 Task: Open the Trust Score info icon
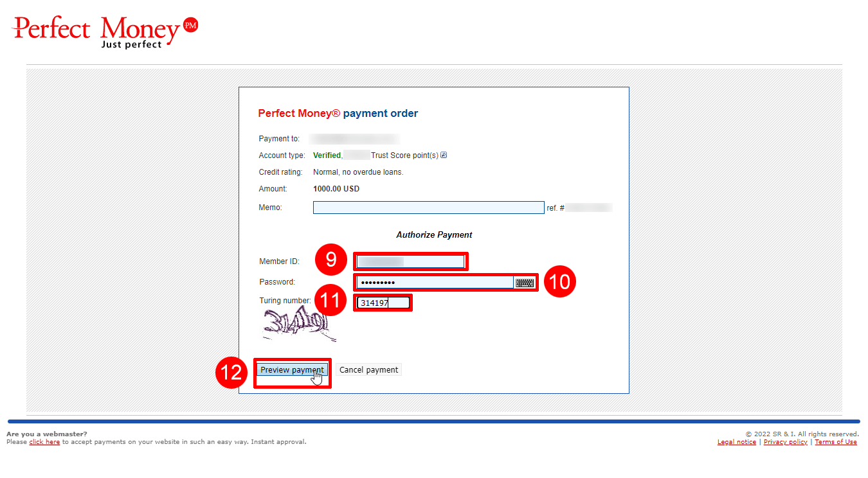pos(444,155)
